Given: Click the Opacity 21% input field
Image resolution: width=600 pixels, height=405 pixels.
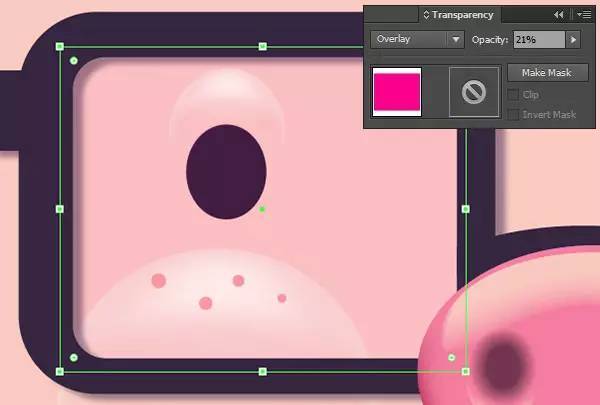Looking at the screenshot, I should pyautogui.click(x=539, y=39).
